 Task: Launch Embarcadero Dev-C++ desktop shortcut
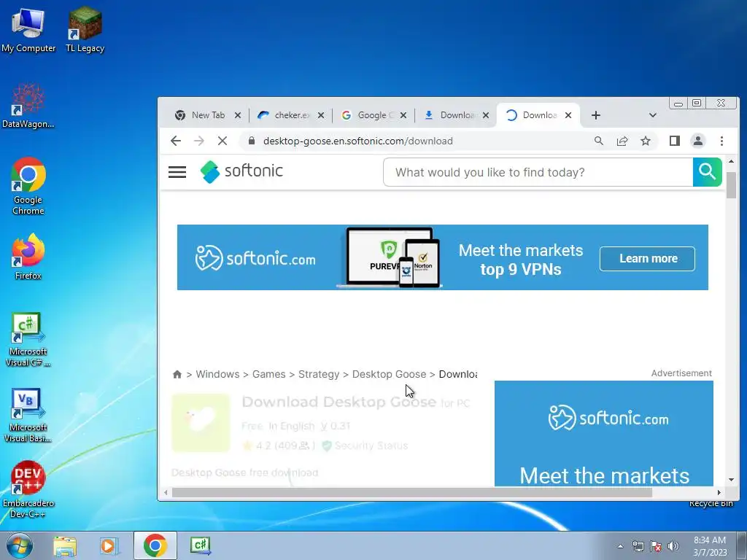click(x=28, y=489)
